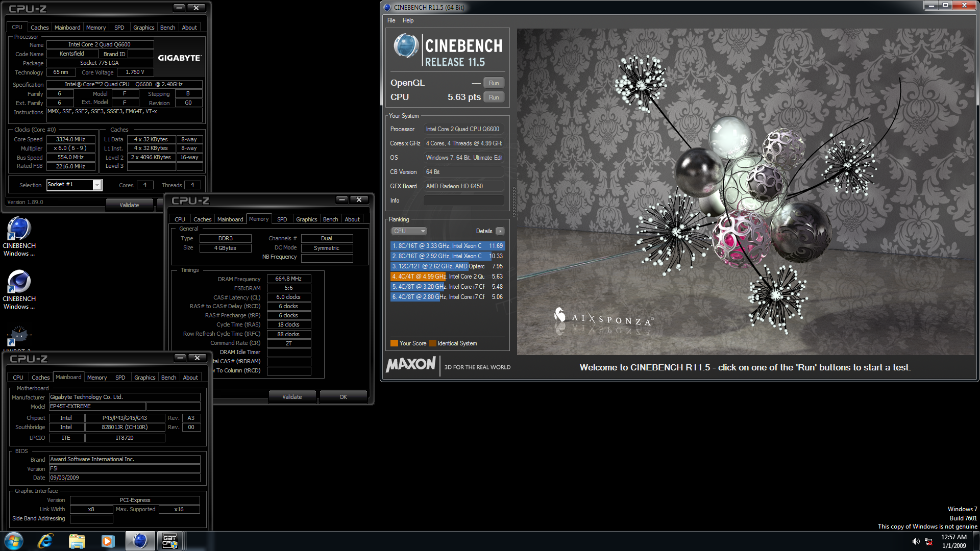The height and width of the screenshot is (551, 980).
Task: Open second CINEBENCH Windows desktop shortcut
Action: point(19,289)
